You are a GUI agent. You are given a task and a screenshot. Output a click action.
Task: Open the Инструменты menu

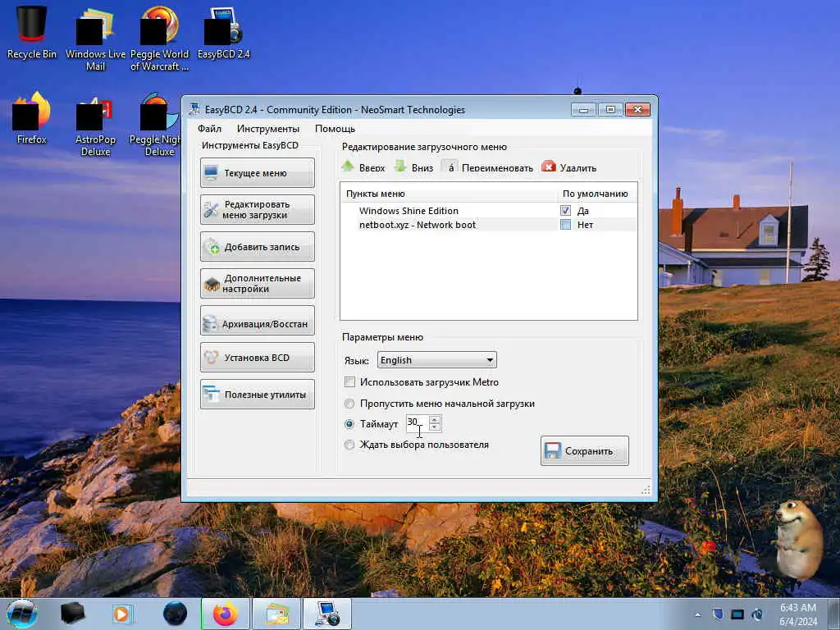268,129
